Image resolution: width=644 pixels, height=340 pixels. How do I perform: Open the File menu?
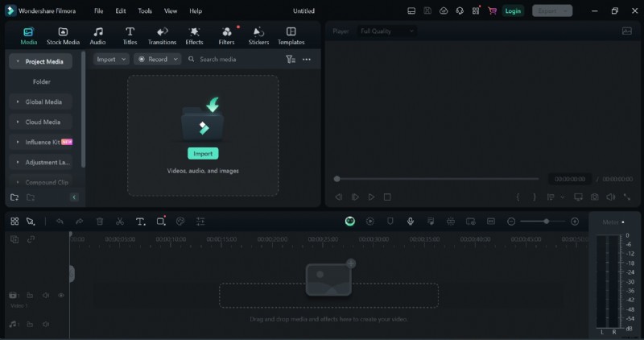[x=98, y=11]
